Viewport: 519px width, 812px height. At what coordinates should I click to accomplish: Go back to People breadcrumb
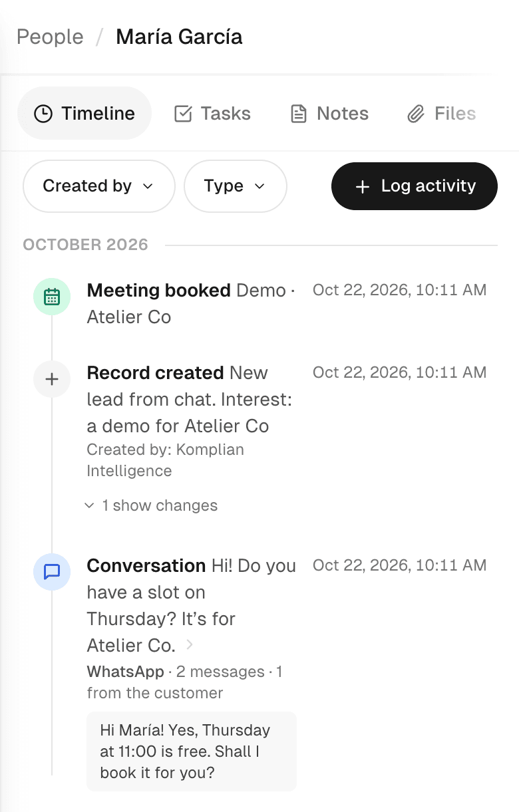point(50,37)
